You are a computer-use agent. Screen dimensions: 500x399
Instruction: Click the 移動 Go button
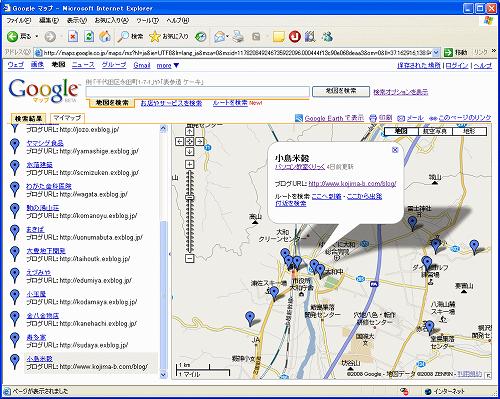[x=456, y=52]
